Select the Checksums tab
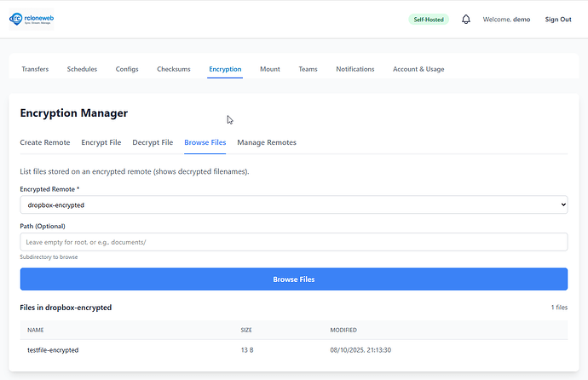 174,69
